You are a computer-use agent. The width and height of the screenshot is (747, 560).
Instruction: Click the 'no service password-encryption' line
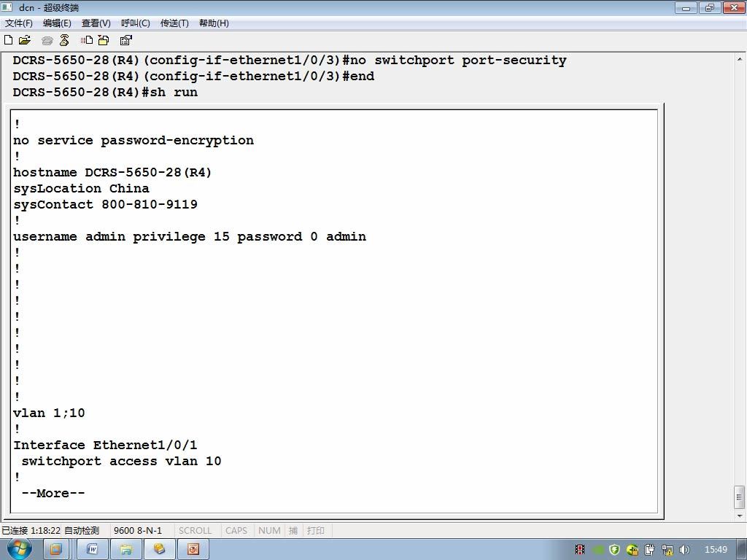coord(133,141)
